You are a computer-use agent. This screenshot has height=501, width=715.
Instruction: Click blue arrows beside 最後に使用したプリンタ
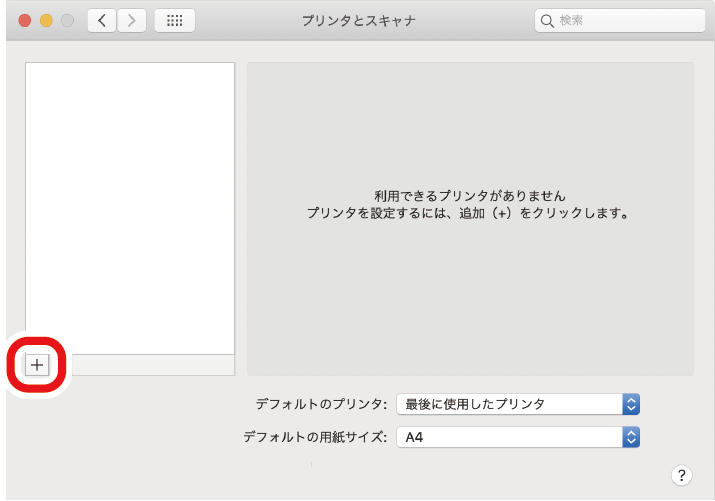630,404
